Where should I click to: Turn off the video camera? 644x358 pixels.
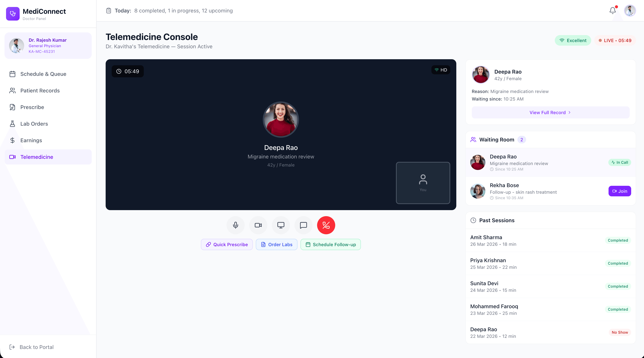click(x=258, y=225)
